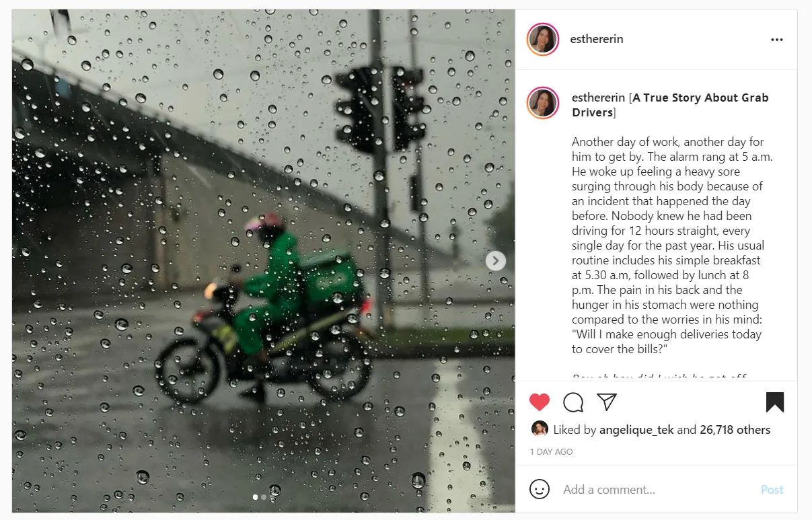Open the emoji picker in comment box

(x=540, y=489)
